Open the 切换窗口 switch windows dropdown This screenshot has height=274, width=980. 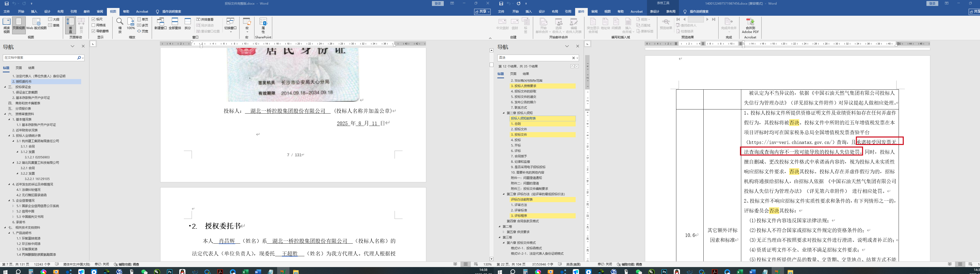pos(230,25)
